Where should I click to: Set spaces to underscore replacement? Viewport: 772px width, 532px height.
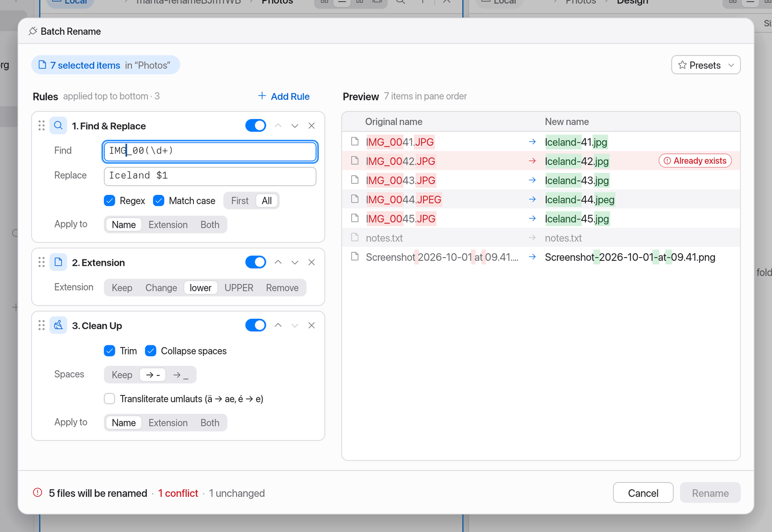(x=181, y=375)
